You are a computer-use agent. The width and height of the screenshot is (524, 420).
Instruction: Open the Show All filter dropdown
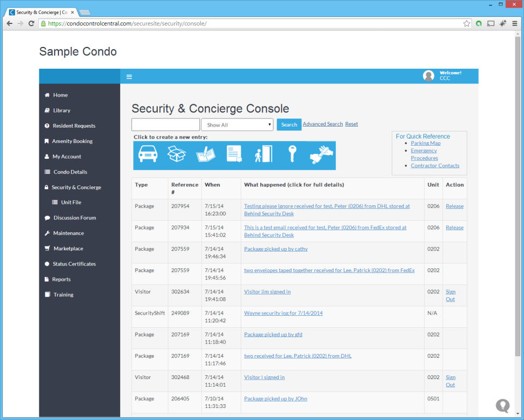tap(237, 125)
